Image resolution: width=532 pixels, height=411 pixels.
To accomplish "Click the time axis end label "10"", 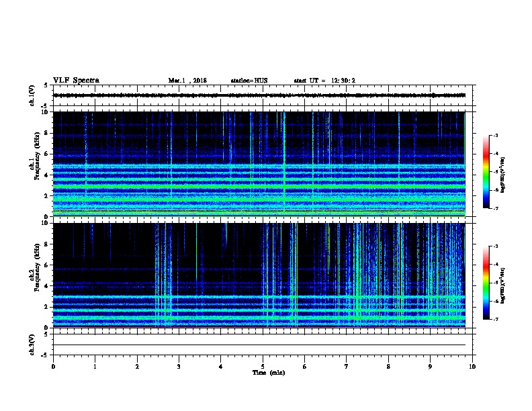I will point(472,367).
